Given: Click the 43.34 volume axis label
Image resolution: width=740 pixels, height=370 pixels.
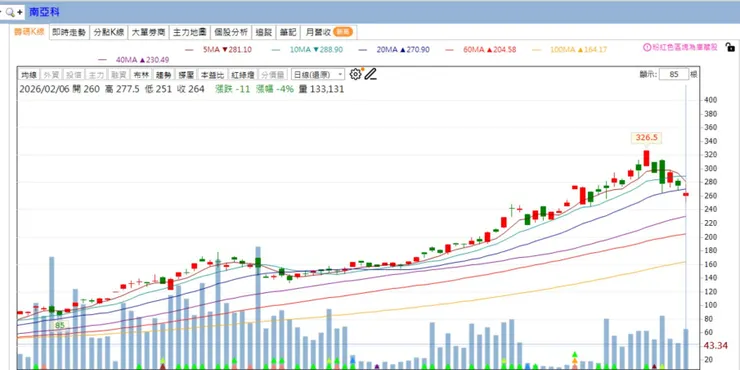Looking at the screenshot, I should click(715, 346).
